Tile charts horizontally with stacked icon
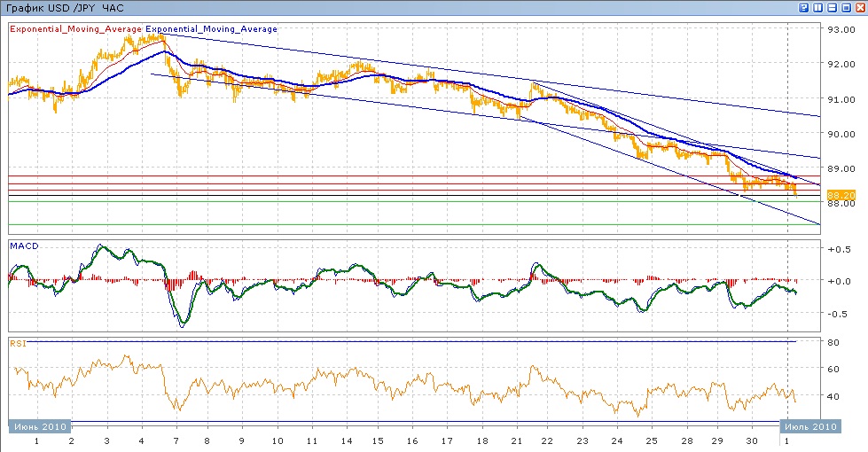Screen dimensions: 868x452 832,7
